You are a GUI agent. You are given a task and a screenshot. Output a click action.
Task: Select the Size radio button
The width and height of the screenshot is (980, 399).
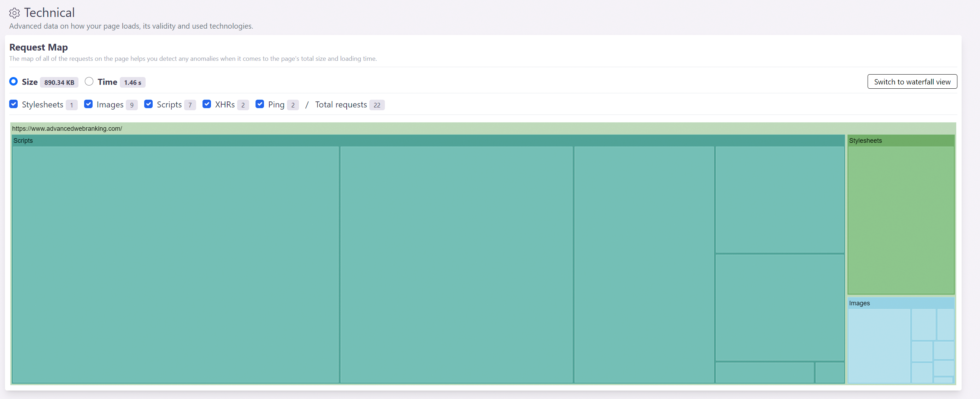14,81
